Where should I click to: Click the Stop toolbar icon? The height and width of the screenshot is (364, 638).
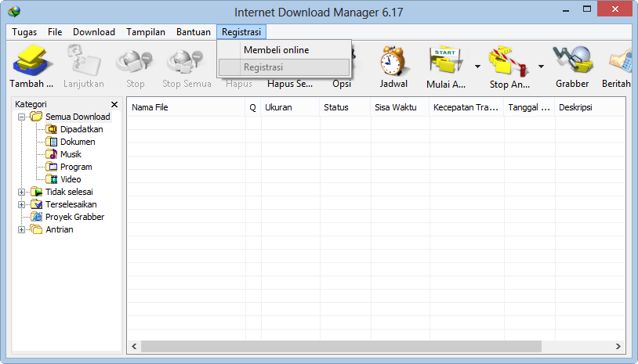coord(135,61)
